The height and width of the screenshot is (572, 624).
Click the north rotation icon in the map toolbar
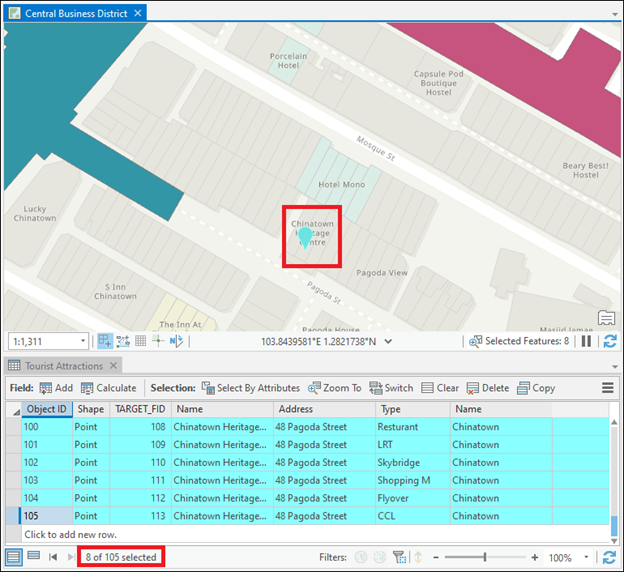pyautogui.click(x=176, y=341)
